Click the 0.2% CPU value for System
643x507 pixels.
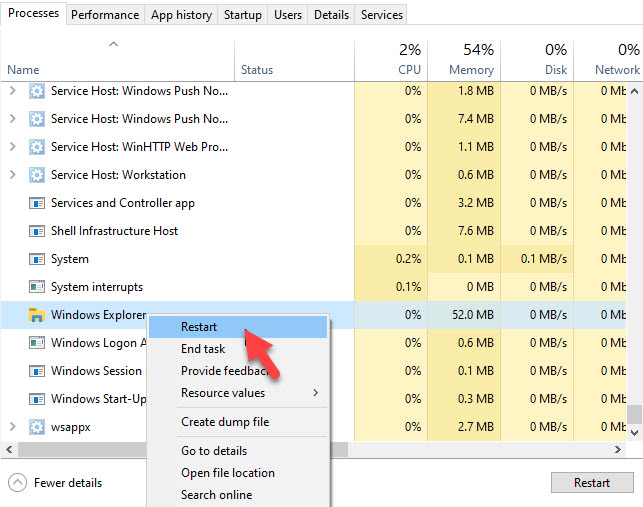[408, 259]
